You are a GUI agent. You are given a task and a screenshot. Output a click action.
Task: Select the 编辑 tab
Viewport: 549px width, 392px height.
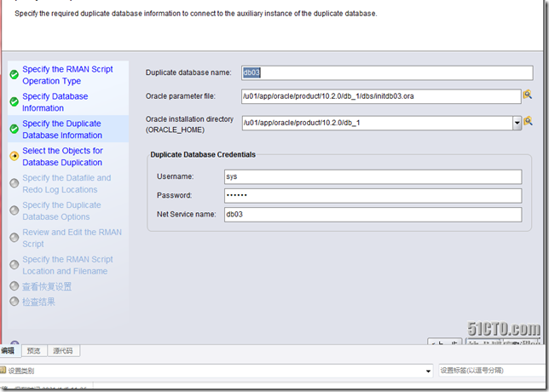(x=9, y=350)
